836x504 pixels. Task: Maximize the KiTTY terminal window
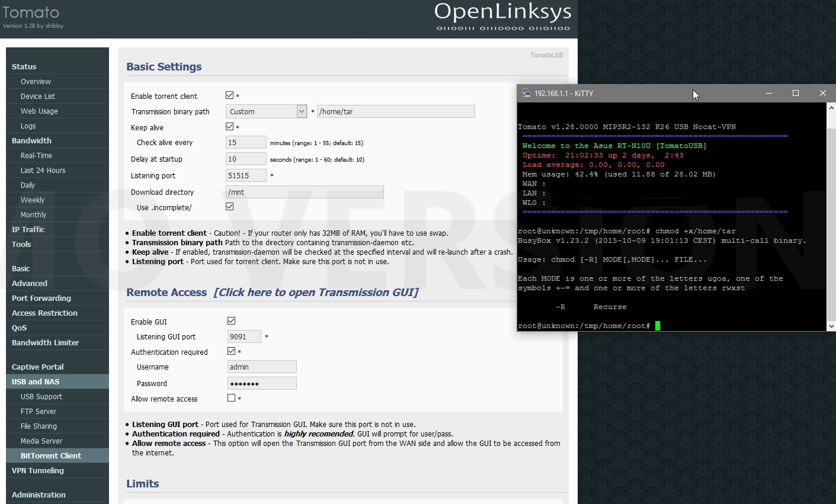click(796, 93)
